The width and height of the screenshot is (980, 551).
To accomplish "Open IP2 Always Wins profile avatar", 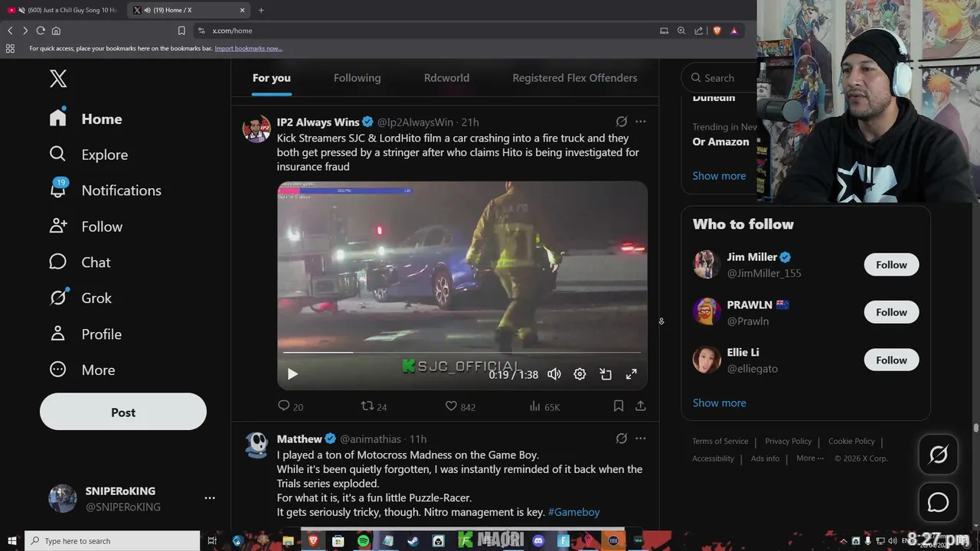I will pos(256,129).
